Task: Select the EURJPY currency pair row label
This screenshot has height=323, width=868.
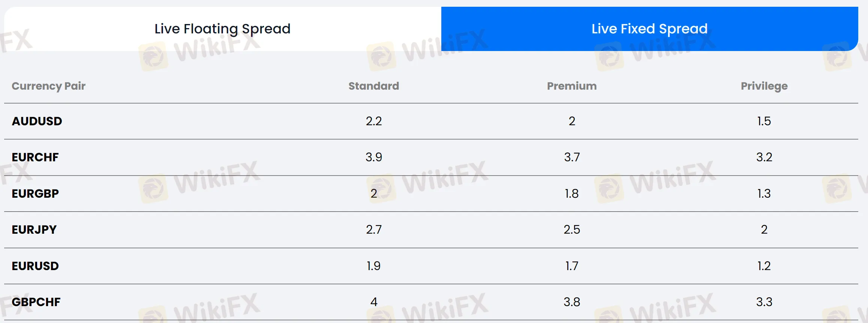Action: tap(34, 230)
